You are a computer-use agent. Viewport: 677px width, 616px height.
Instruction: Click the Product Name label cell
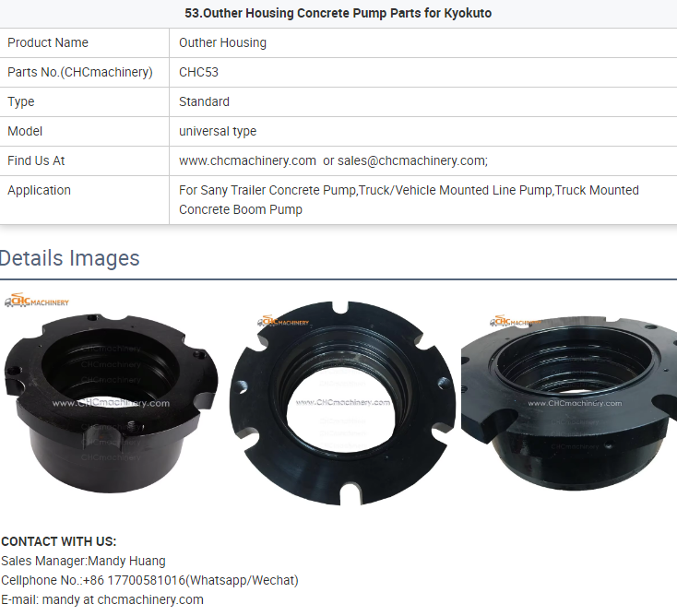point(48,42)
